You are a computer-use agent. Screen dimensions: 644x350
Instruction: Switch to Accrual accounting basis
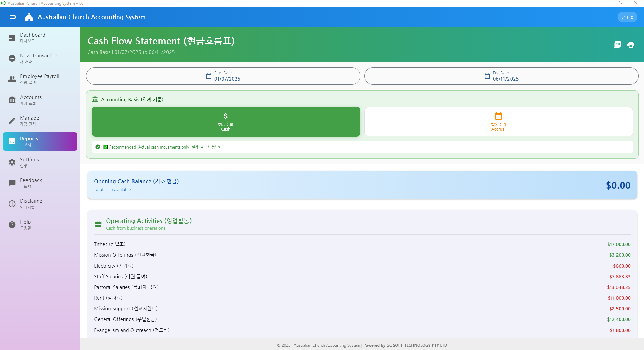point(498,122)
